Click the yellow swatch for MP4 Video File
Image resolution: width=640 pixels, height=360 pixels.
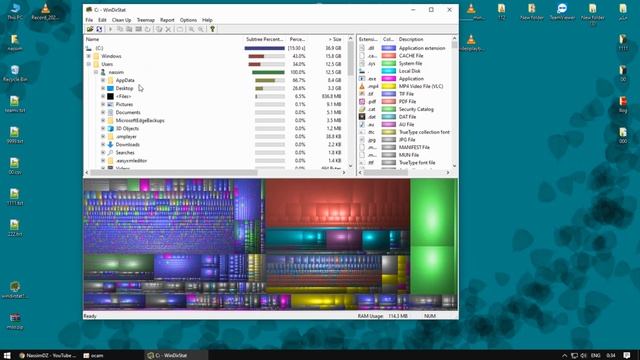click(x=389, y=86)
